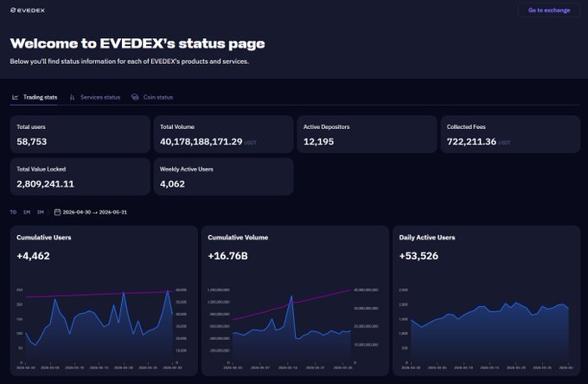
Task: Select the 1M time range
Action: pos(27,212)
